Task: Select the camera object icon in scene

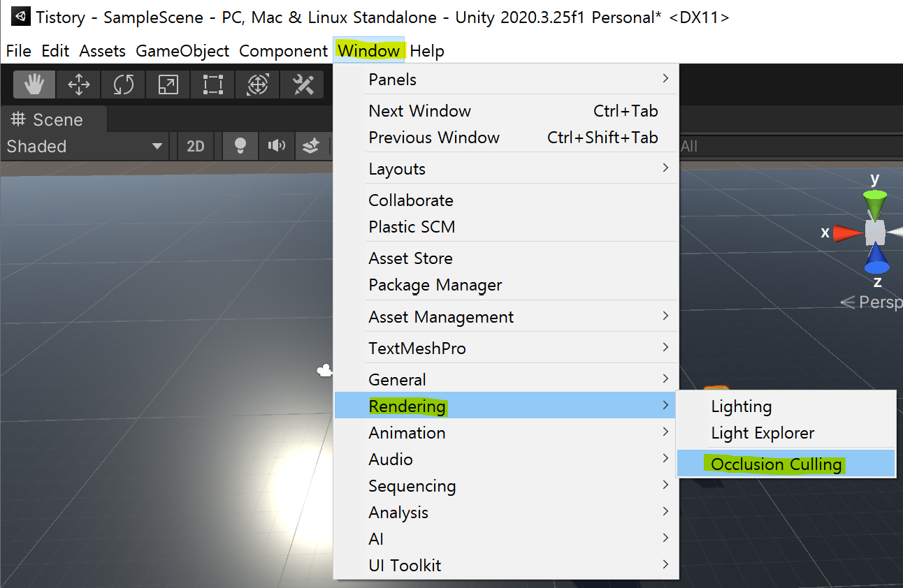Action: pos(324,371)
